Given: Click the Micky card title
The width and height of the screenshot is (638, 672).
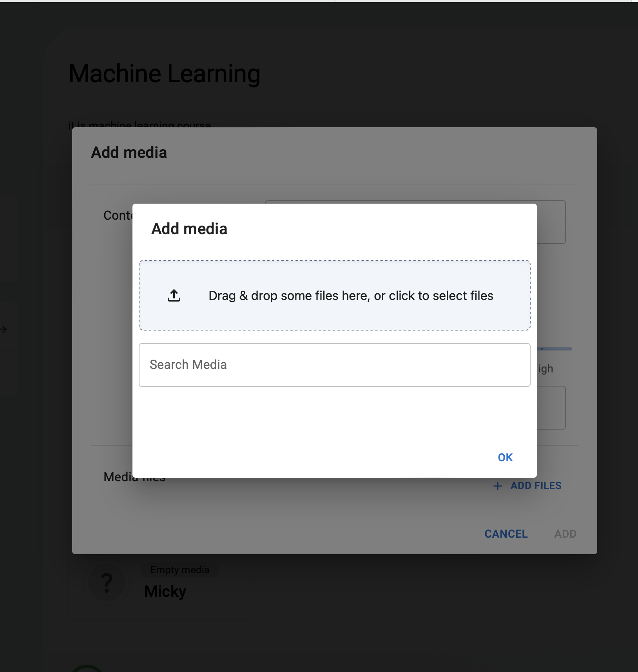Looking at the screenshot, I should (x=165, y=591).
